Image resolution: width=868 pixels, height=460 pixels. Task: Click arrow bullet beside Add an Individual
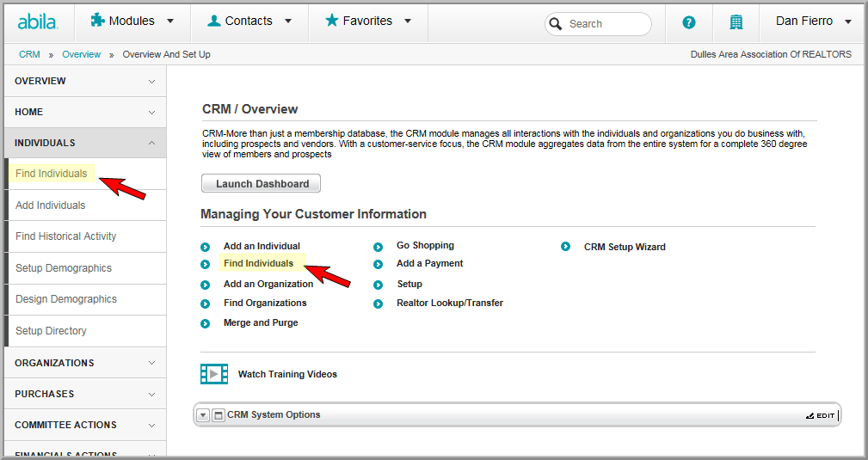206,247
